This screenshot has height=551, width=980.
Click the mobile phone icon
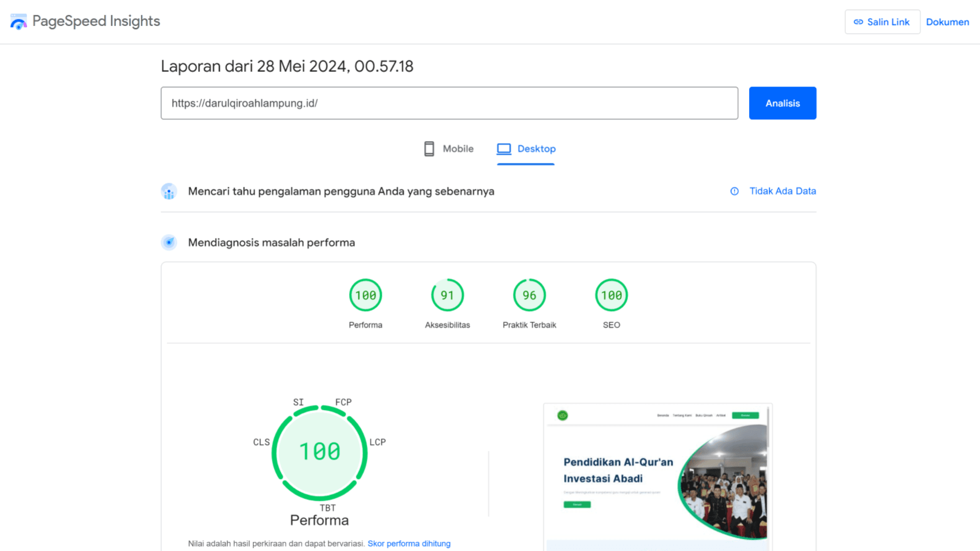[429, 149]
